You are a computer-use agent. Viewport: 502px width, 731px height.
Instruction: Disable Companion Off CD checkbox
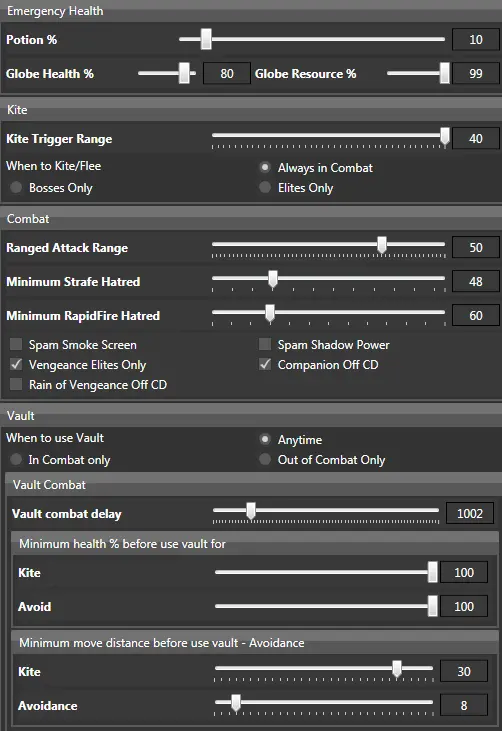[x=265, y=365]
